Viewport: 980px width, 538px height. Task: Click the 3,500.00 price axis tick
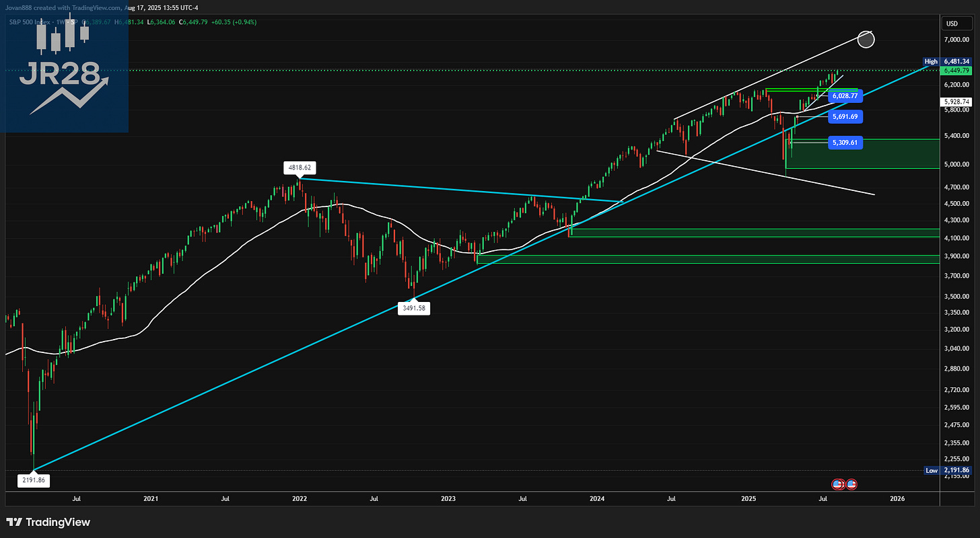coord(957,295)
